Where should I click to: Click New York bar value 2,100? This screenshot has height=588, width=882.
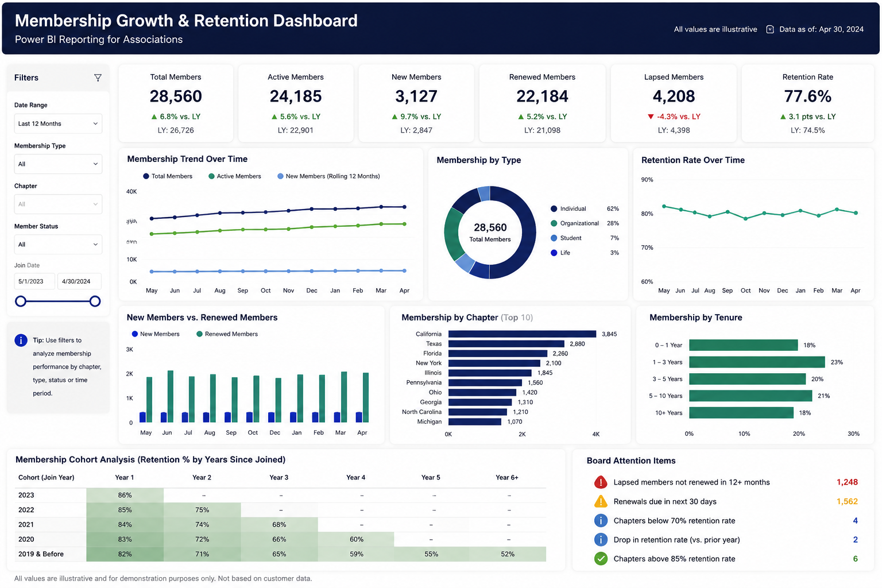[x=554, y=363]
